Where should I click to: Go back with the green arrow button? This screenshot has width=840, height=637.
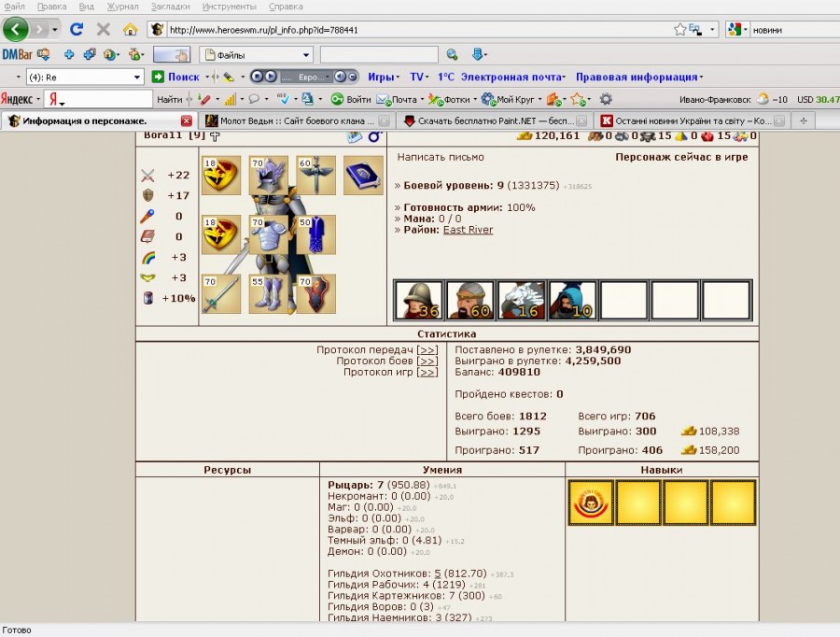tap(16, 29)
